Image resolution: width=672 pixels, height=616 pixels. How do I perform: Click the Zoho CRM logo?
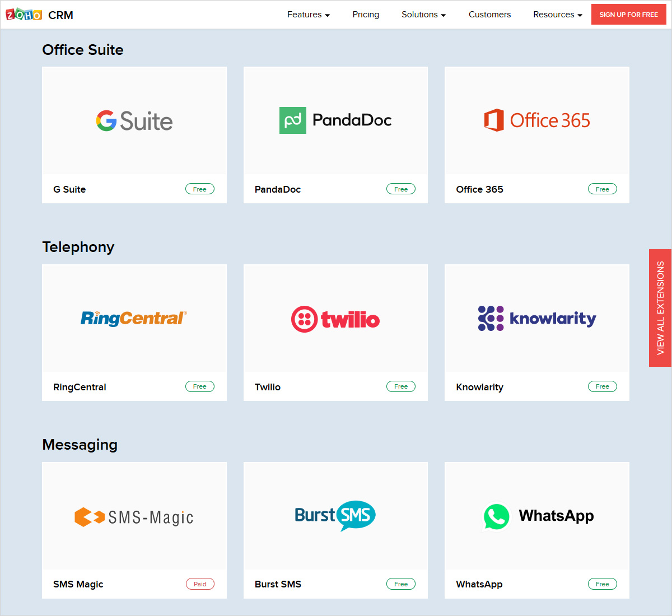click(x=39, y=15)
